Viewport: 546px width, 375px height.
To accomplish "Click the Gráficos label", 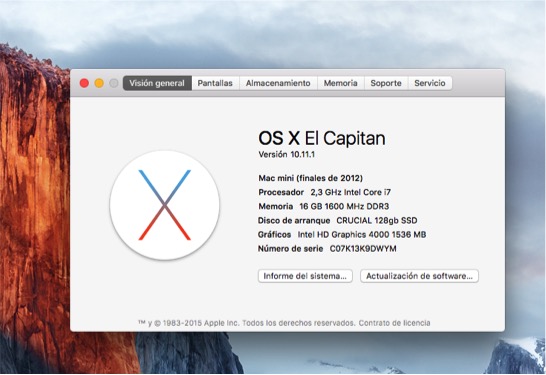I will pos(274,235).
